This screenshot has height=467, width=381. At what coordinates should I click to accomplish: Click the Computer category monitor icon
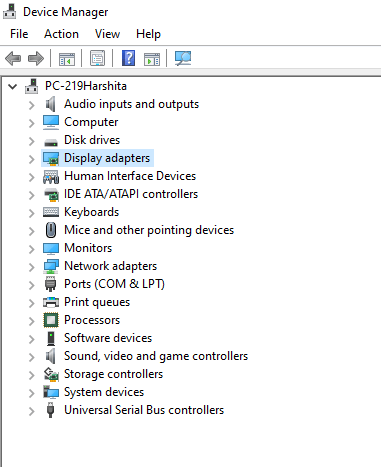[51, 122]
